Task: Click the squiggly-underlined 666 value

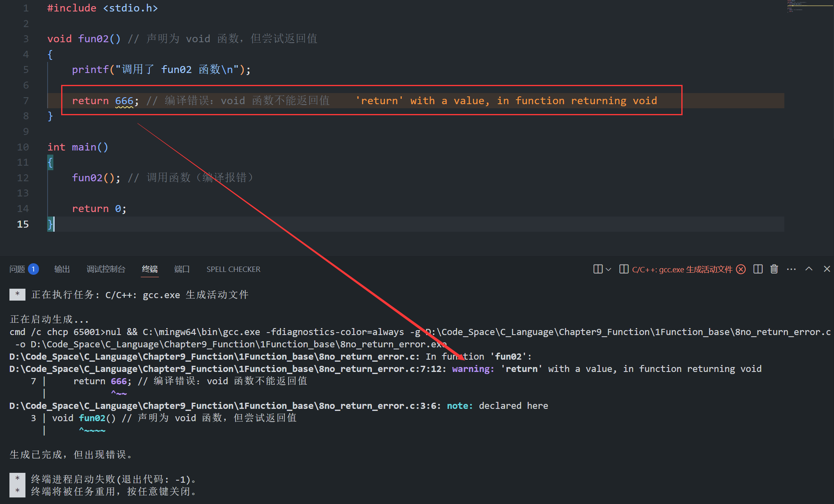Action: click(124, 101)
